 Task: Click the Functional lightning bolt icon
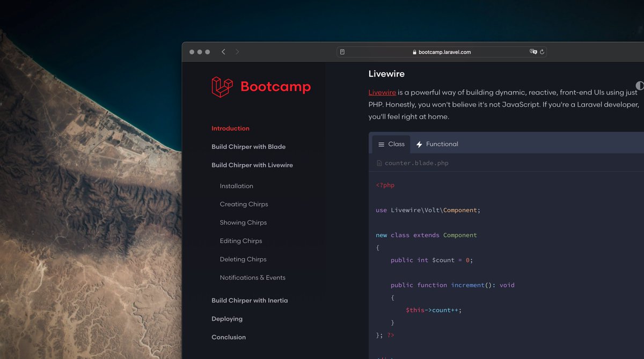pos(419,144)
